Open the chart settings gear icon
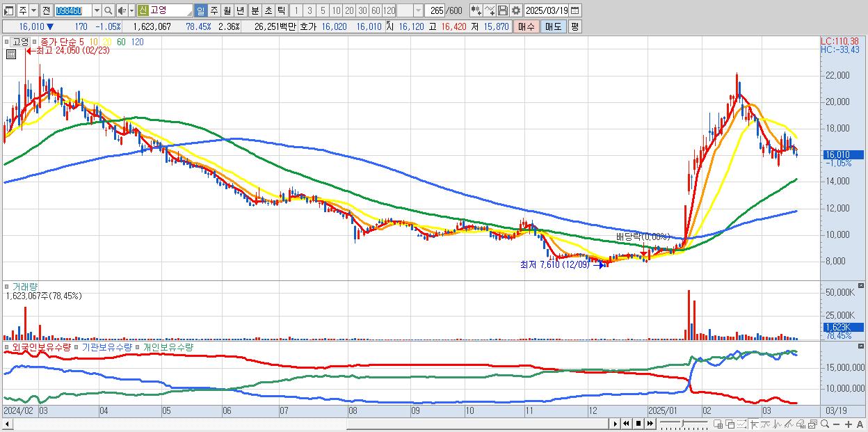The image size is (868, 432). click(x=516, y=10)
